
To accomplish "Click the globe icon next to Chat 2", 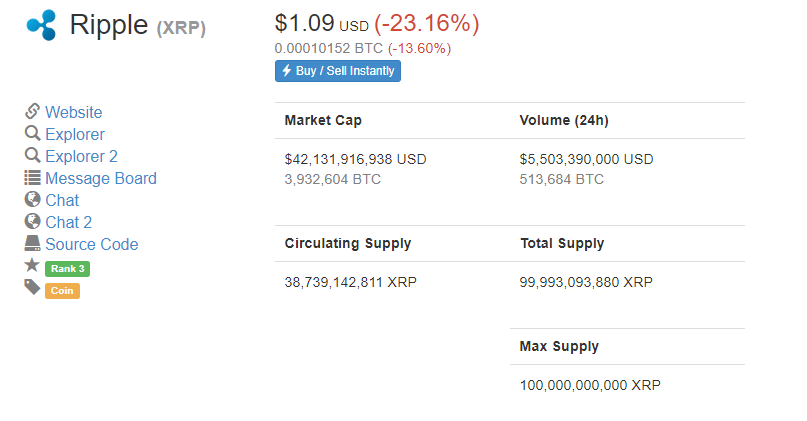I will [32, 221].
